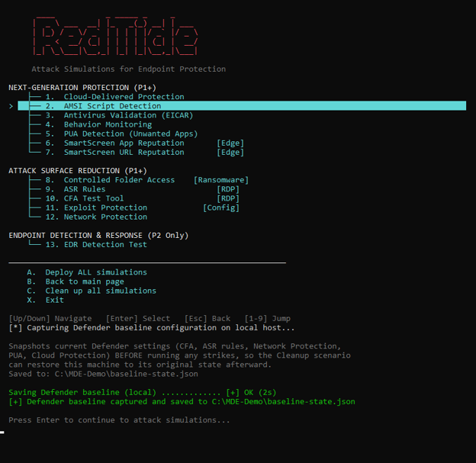Click Attack Simulations for Endpoint Protection subtitle
Screen dimensions: 476x463
coord(129,69)
